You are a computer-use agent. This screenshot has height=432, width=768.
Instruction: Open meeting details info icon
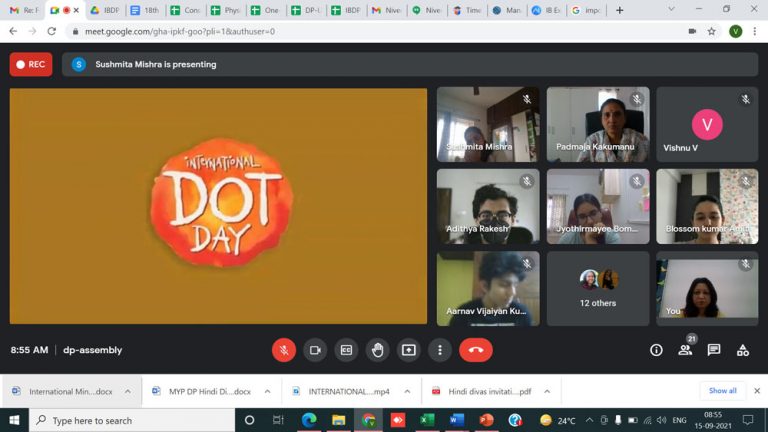656,350
